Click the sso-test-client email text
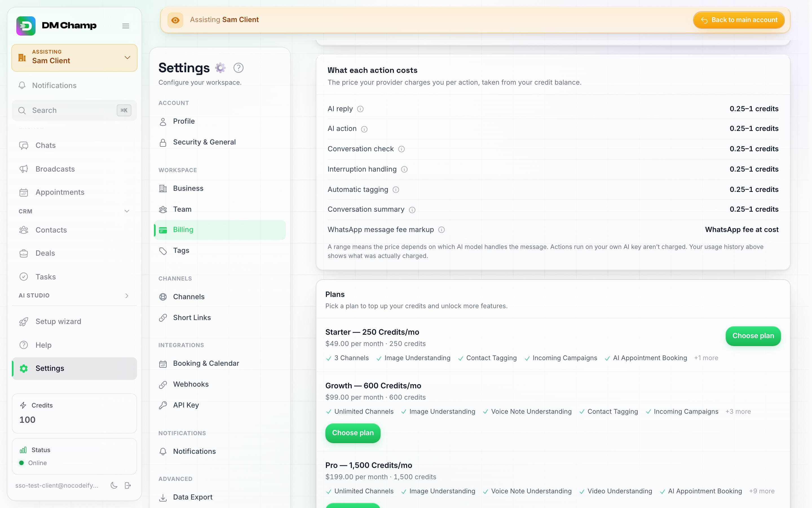Image resolution: width=812 pixels, height=508 pixels. pyautogui.click(x=57, y=485)
